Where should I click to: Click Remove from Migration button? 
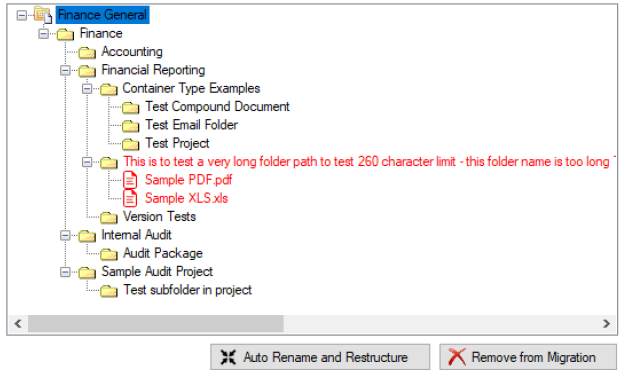click(x=528, y=357)
